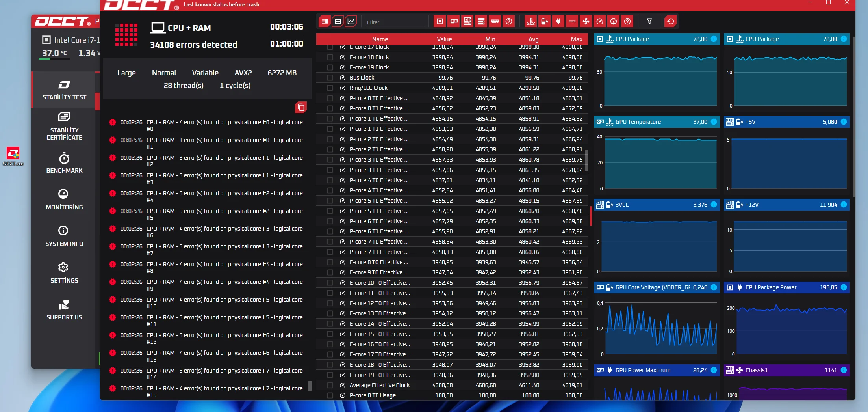
Task: Open System Info in the background OCCT window
Action: [x=64, y=236]
